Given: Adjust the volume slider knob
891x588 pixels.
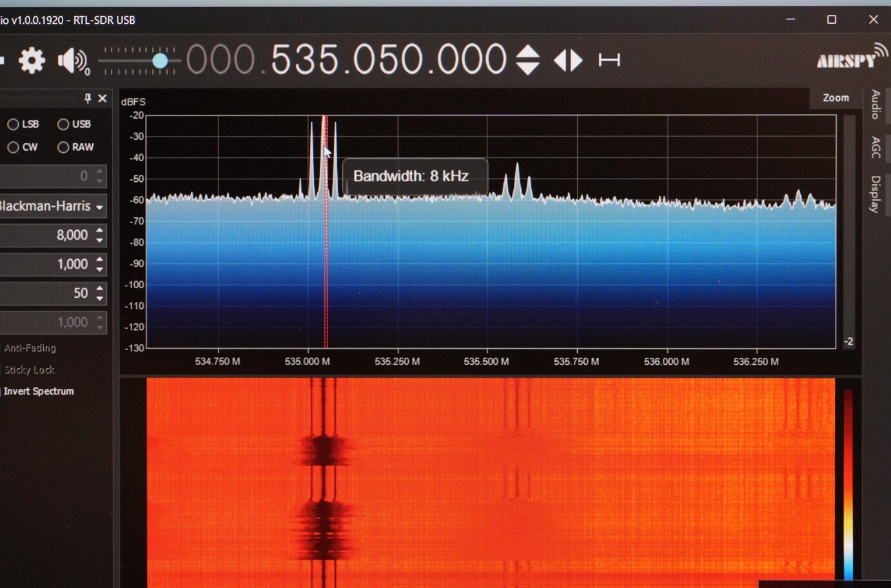Looking at the screenshot, I should pyautogui.click(x=160, y=61).
